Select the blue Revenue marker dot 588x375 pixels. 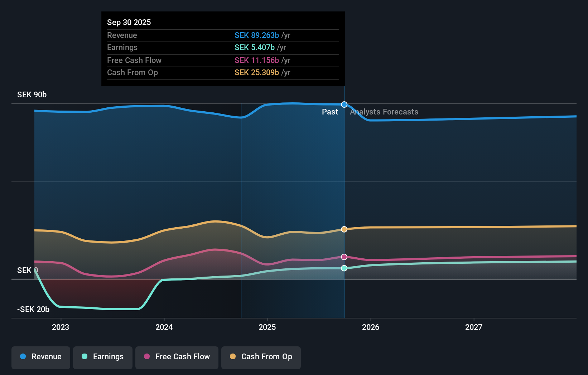344,104
